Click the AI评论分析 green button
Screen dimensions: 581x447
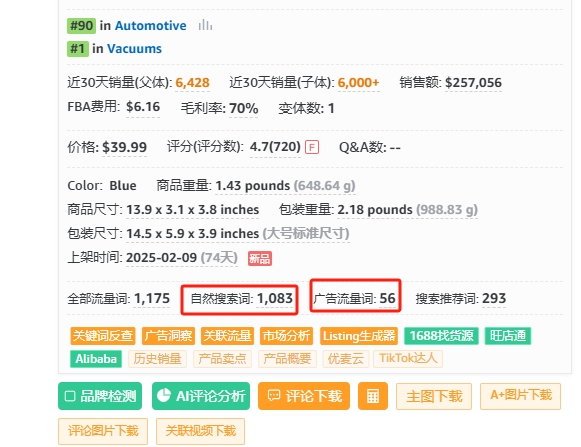201,396
